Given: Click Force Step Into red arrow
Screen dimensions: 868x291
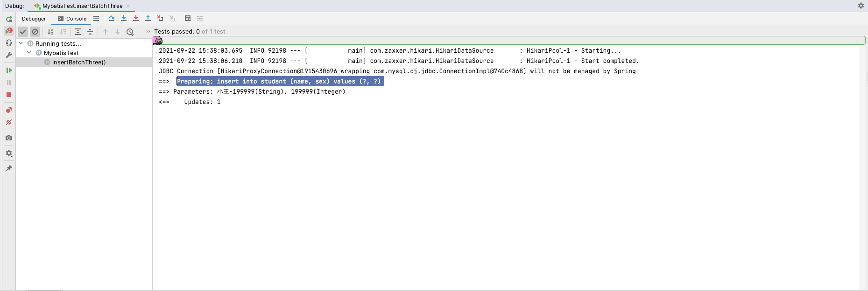Looking at the screenshot, I should [136, 18].
